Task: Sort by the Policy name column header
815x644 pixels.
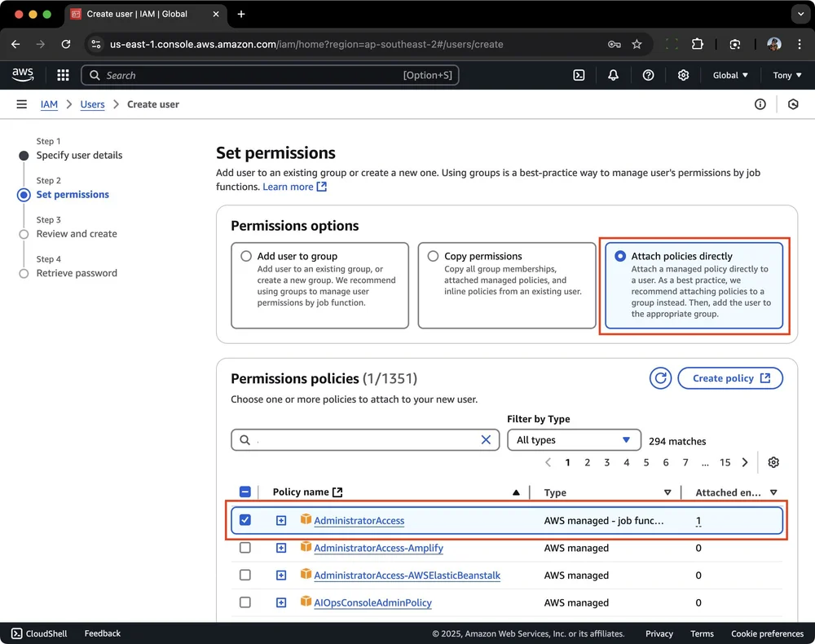Action: 307,492
